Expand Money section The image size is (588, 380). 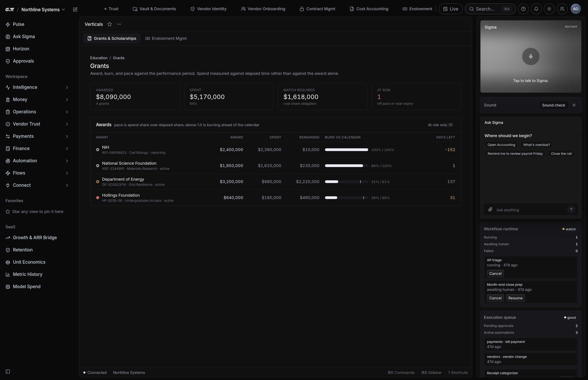point(37,100)
